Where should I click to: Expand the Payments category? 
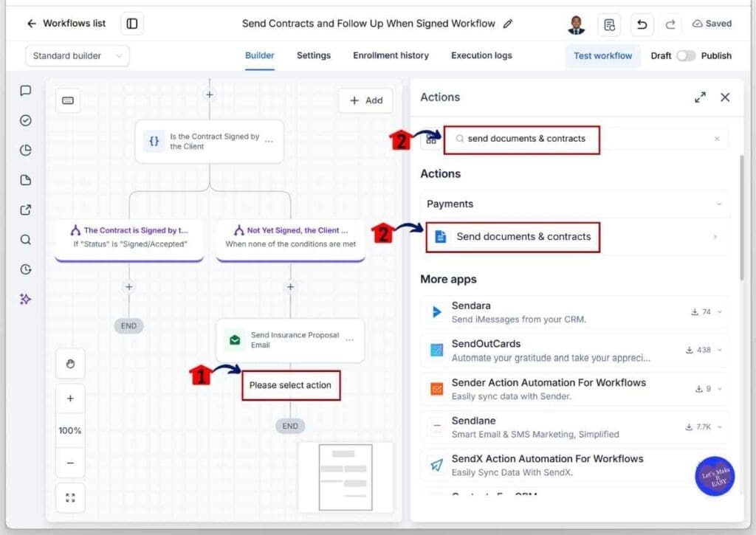[574, 204]
